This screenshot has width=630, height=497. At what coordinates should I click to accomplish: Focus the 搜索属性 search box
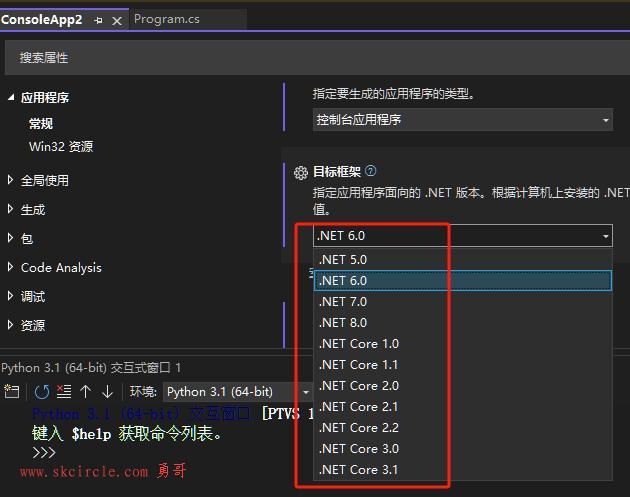click(x=317, y=57)
